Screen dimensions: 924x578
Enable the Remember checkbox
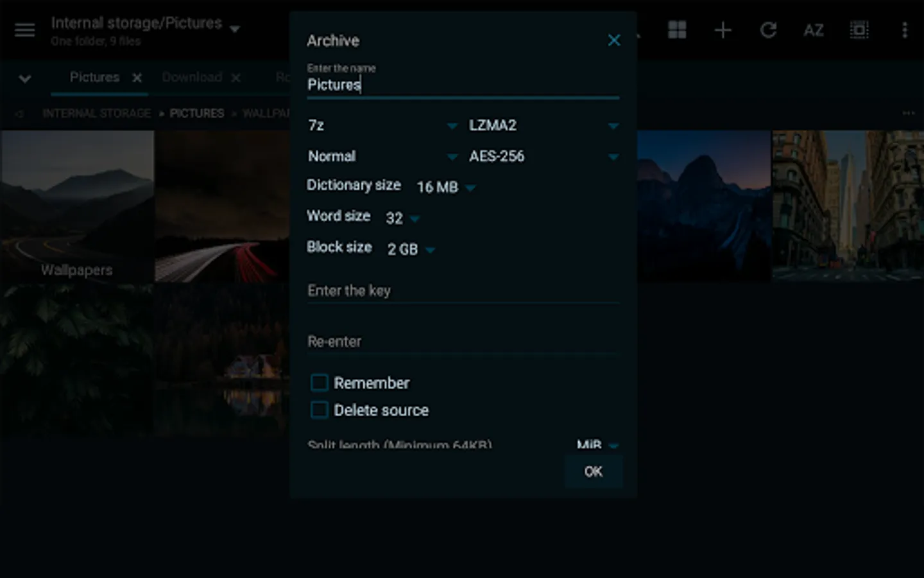320,383
